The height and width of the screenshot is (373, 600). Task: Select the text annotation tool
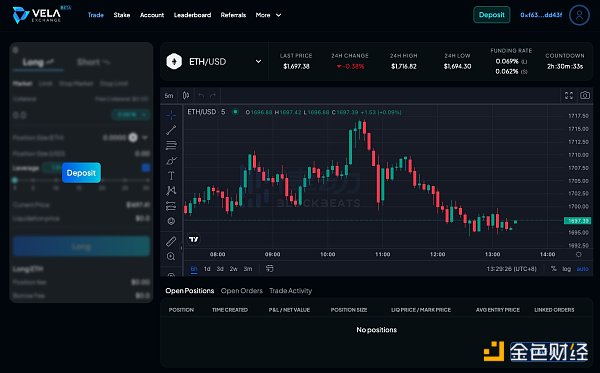pyautogui.click(x=171, y=176)
